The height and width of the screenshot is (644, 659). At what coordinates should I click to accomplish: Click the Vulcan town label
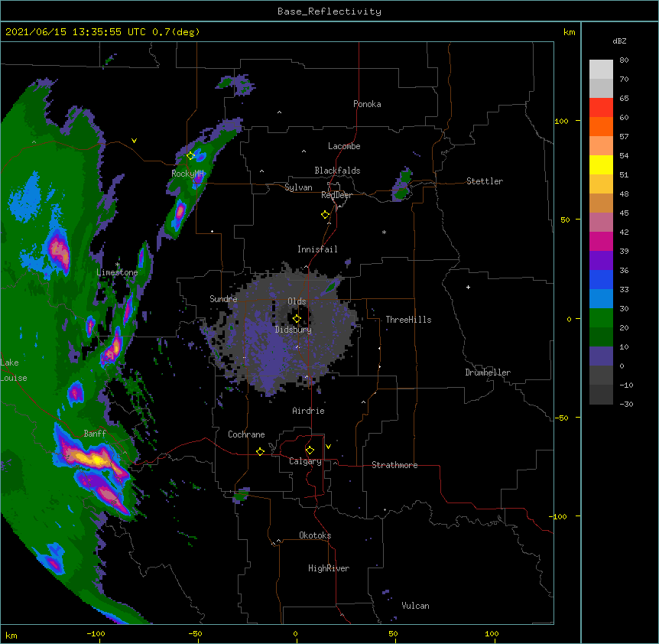tap(415, 606)
